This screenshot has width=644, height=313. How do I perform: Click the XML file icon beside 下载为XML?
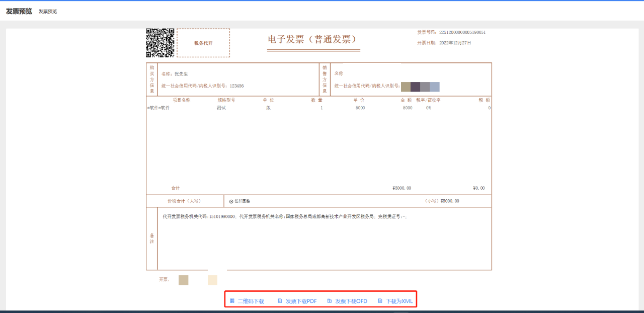380,301
